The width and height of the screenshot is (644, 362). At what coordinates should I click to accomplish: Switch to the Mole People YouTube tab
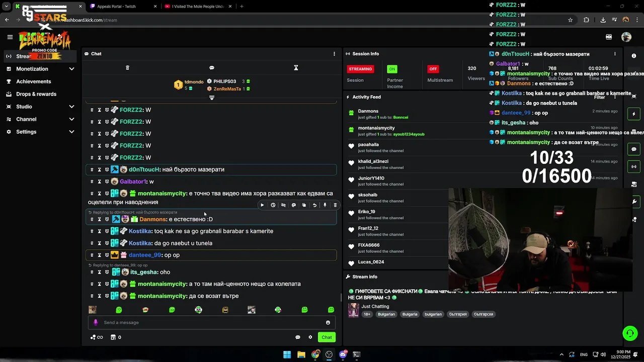pyautogui.click(x=198, y=7)
